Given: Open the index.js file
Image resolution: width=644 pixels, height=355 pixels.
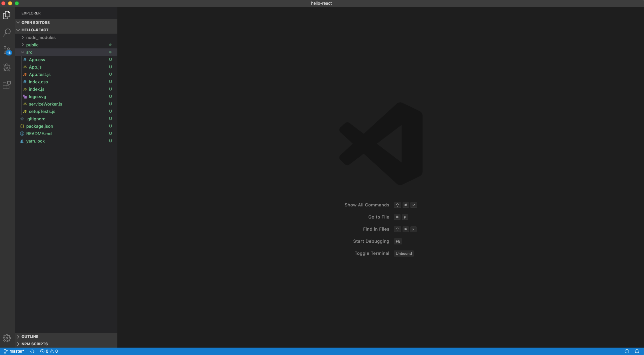Looking at the screenshot, I should (66, 89).
